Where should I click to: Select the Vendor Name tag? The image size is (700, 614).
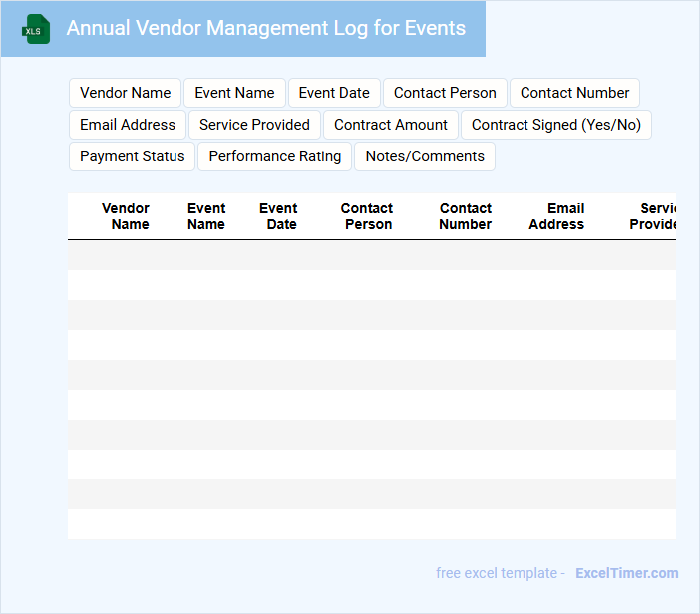tap(125, 93)
